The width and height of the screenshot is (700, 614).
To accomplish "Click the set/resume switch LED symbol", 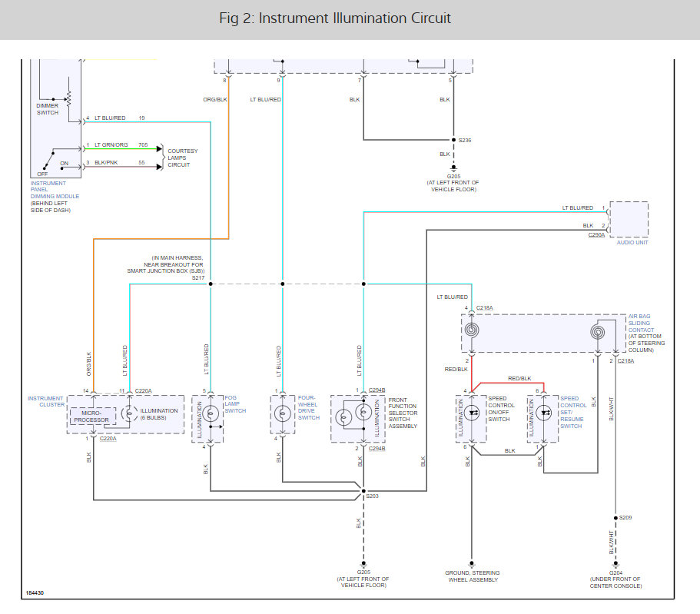I will click(543, 413).
